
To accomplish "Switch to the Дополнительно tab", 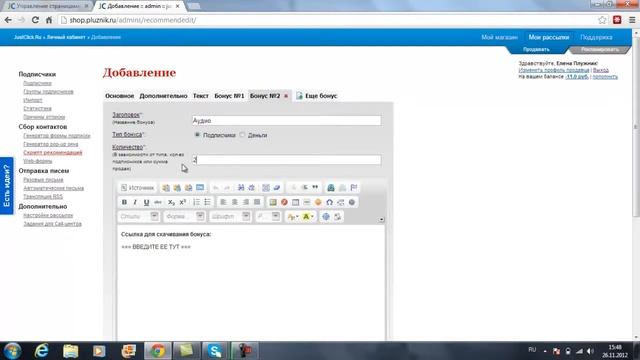I will tap(163, 96).
